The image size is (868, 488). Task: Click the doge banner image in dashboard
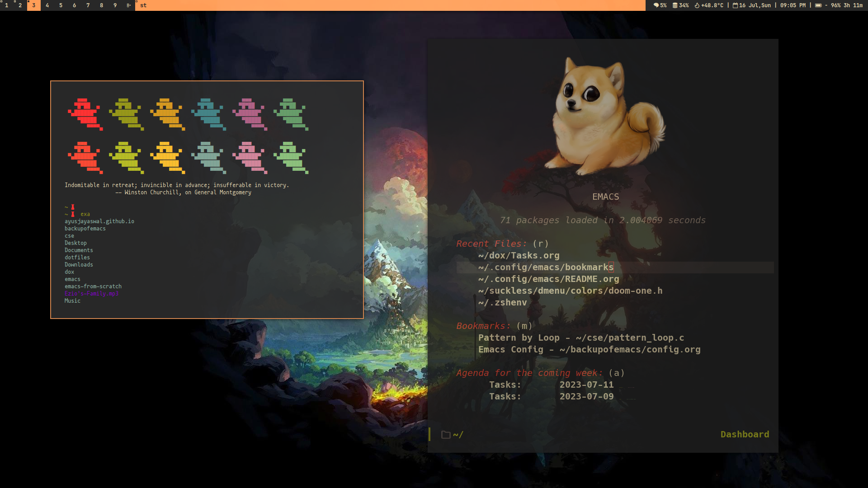pyautogui.click(x=605, y=115)
